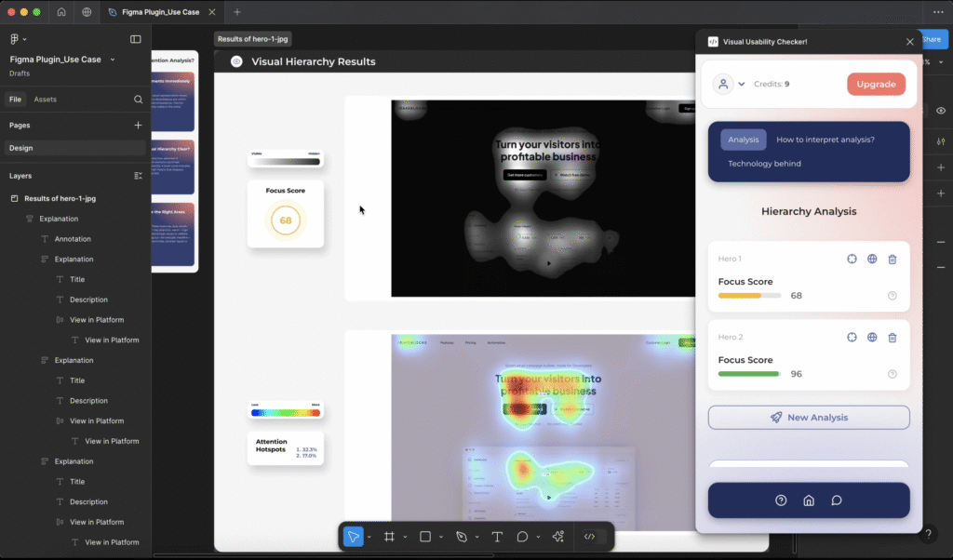Click Hero 2 focus score bar
953x560 pixels.
click(749, 374)
